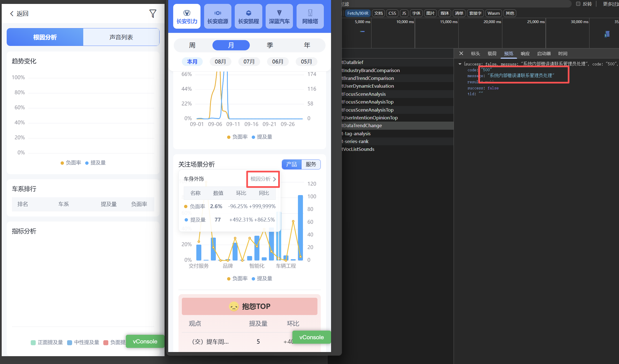Select the tDataBrief network request
The image size is (619, 364).
pyautogui.click(x=353, y=62)
